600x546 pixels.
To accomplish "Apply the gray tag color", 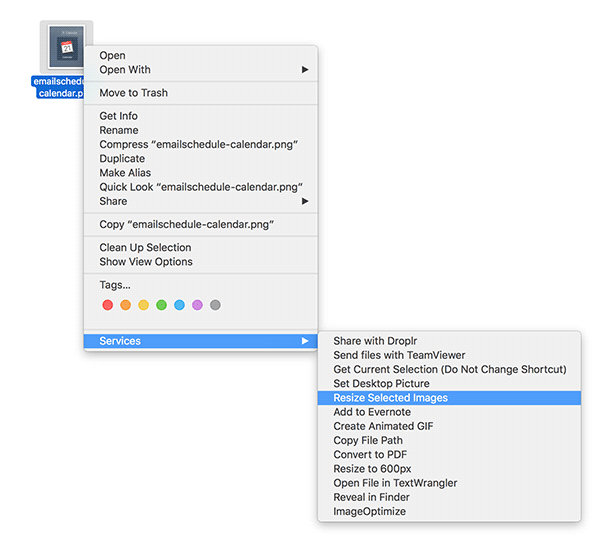I will tap(215, 305).
